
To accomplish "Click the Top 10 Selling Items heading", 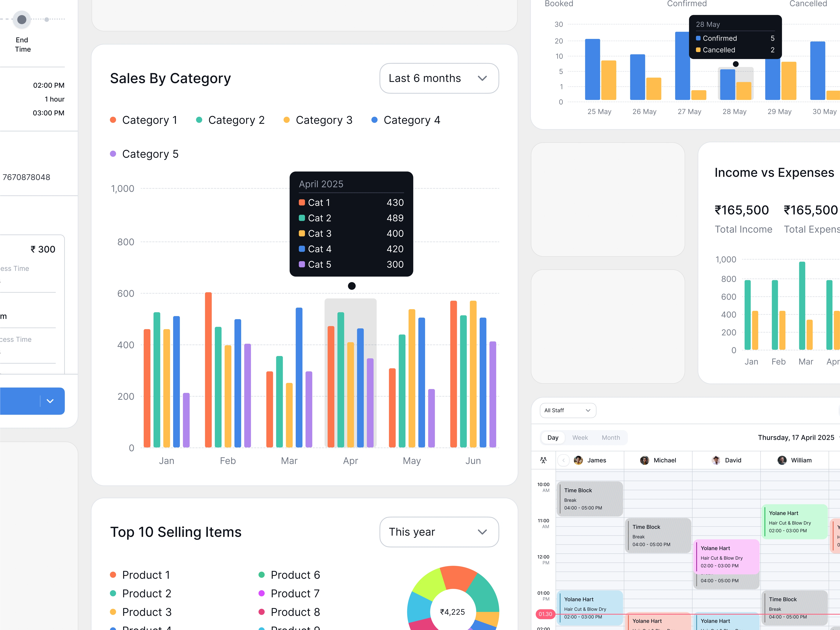I will (176, 532).
